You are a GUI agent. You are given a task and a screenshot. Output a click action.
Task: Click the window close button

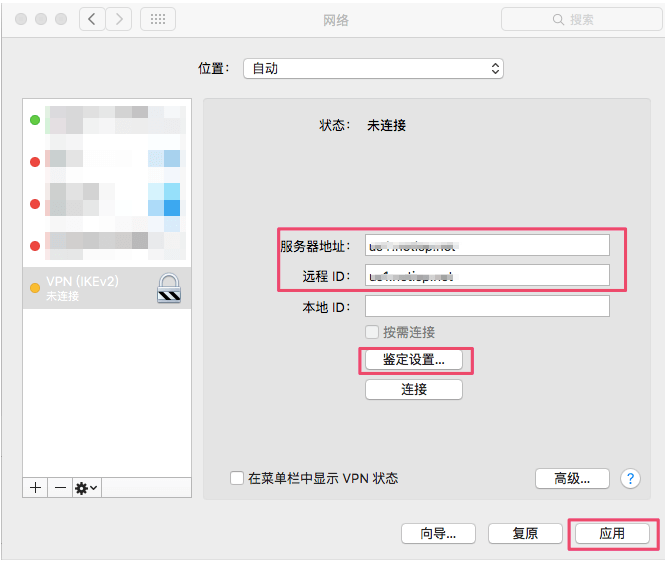point(21,19)
